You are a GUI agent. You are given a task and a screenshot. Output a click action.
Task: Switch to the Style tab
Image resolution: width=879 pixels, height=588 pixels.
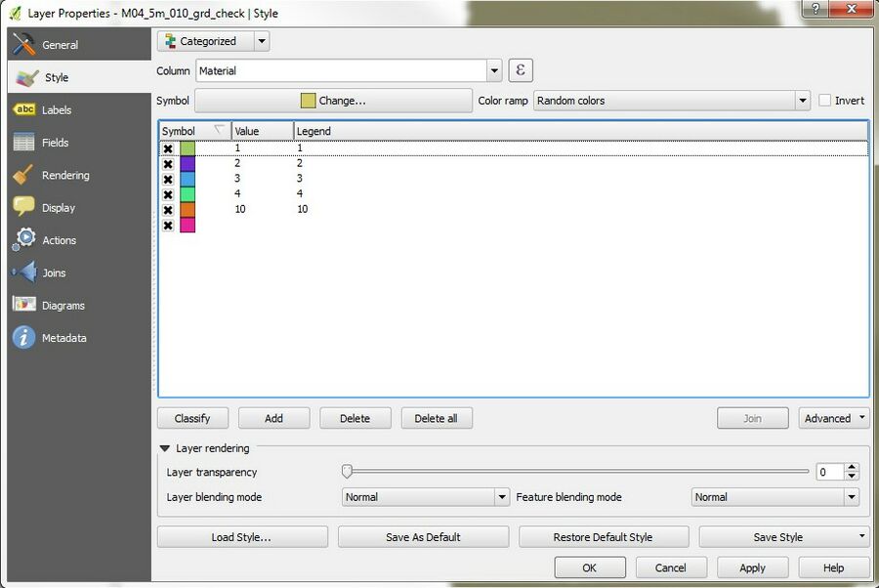(57, 77)
